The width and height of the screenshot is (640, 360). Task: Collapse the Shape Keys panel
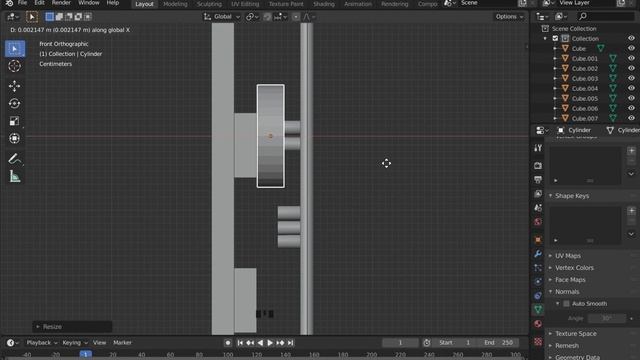572,196
